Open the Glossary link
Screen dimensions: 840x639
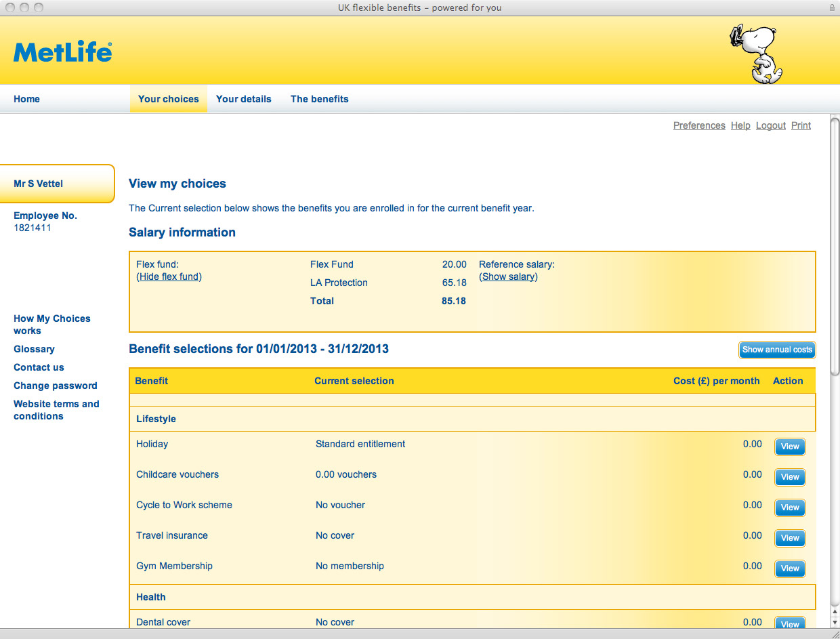tap(34, 349)
